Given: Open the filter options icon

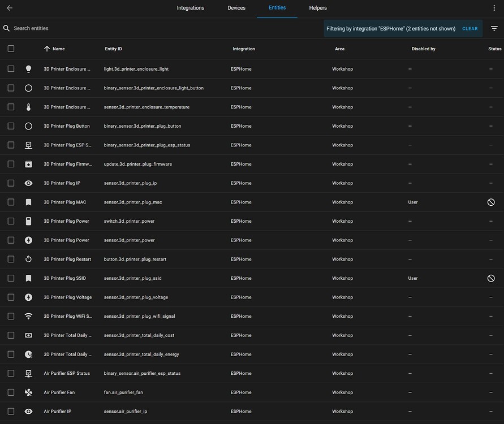Looking at the screenshot, I should (x=494, y=29).
